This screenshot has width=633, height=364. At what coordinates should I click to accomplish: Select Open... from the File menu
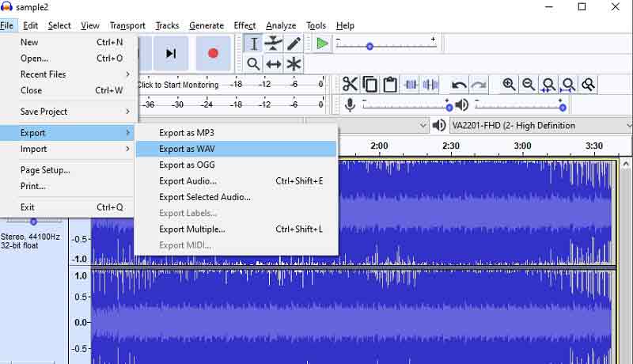point(67,58)
